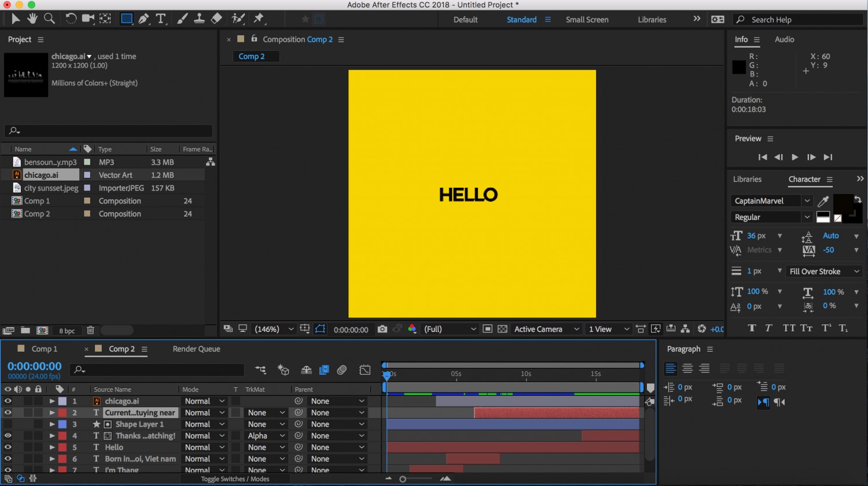868x486 pixels.
Task: Select the Clone Stamp tool
Action: [x=199, y=19]
